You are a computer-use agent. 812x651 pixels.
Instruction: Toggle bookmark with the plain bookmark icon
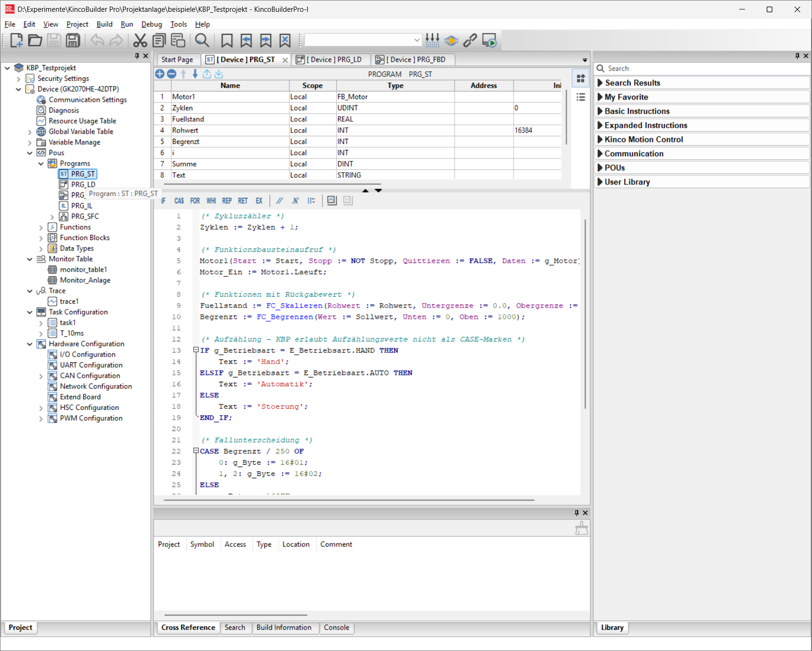pos(227,41)
